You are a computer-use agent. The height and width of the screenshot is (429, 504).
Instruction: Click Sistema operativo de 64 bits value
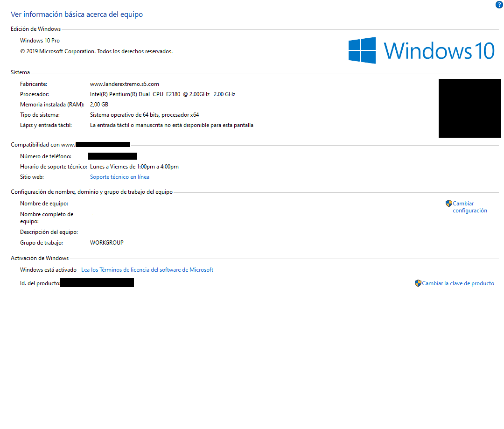point(144,115)
